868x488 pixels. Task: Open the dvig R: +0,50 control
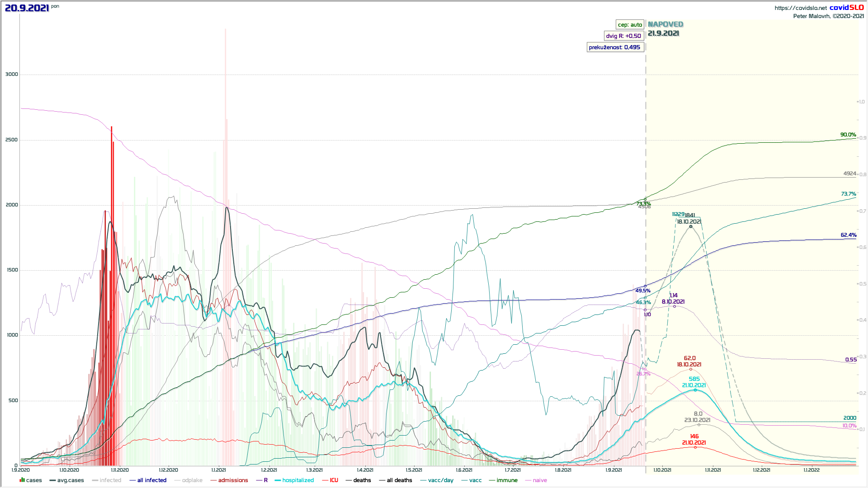pyautogui.click(x=623, y=36)
